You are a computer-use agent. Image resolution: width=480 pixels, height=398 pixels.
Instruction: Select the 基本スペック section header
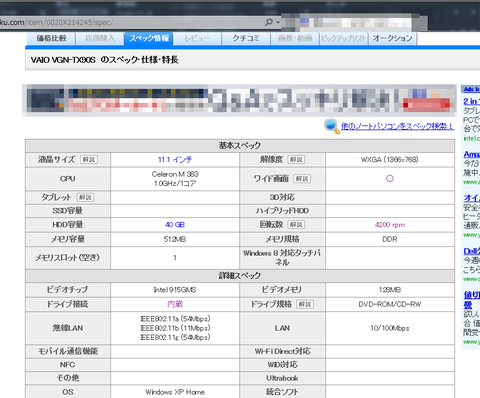pos(240,146)
